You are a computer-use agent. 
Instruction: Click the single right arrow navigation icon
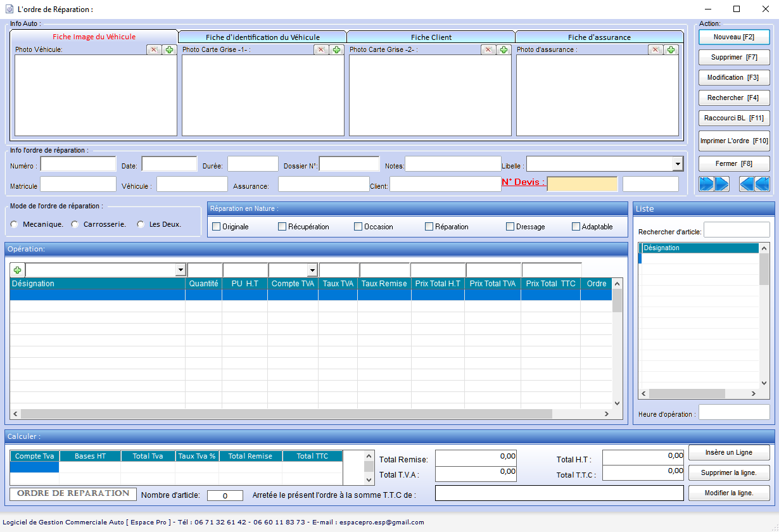point(722,184)
